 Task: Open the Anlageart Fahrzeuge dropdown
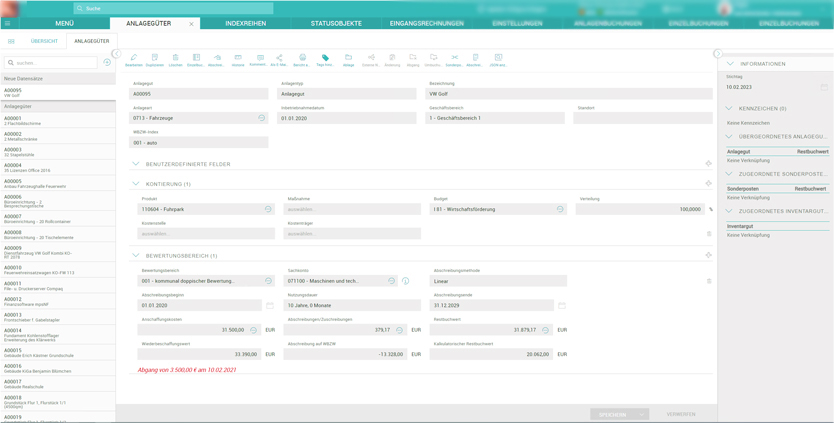(262, 118)
